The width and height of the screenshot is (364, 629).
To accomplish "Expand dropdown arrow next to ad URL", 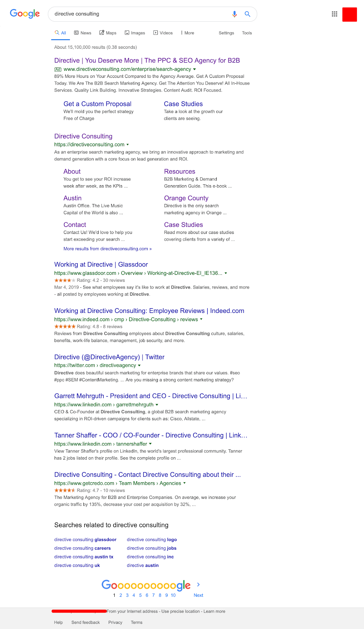I will point(194,69).
